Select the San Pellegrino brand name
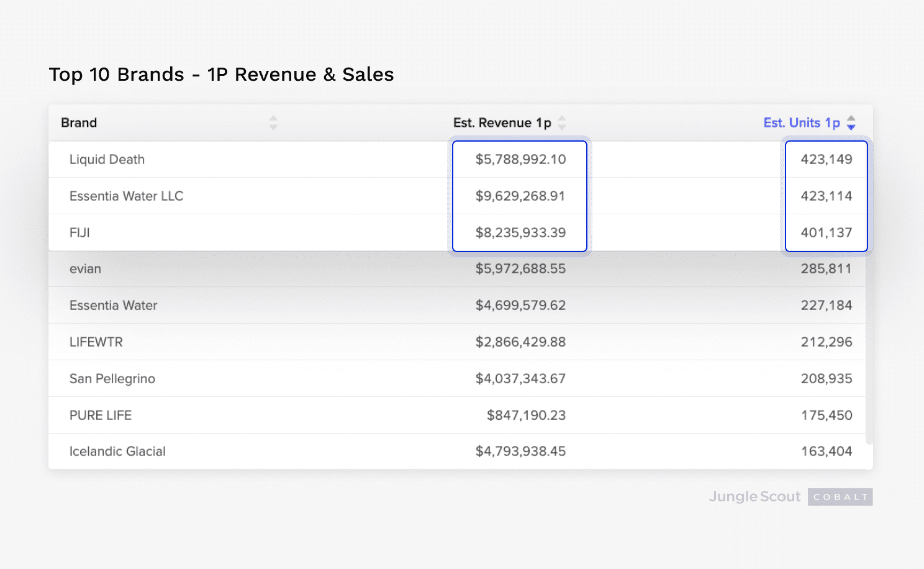Screen dimensions: 924x569 click(x=112, y=379)
